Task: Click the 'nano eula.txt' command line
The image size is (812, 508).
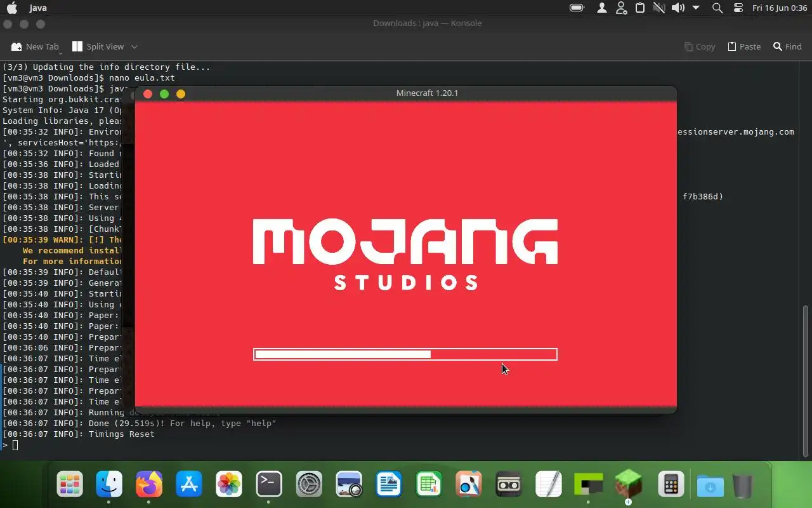Action: coord(88,77)
